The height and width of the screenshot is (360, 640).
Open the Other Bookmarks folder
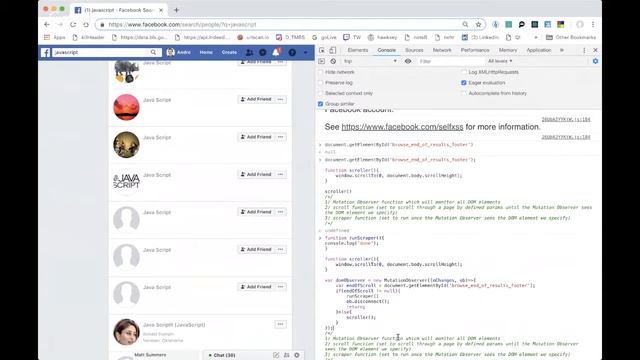(571, 37)
